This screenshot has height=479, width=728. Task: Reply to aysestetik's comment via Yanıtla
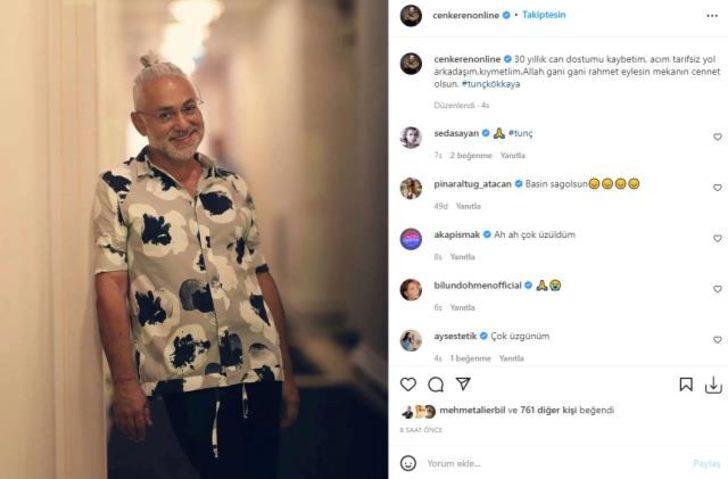pos(512,358)
